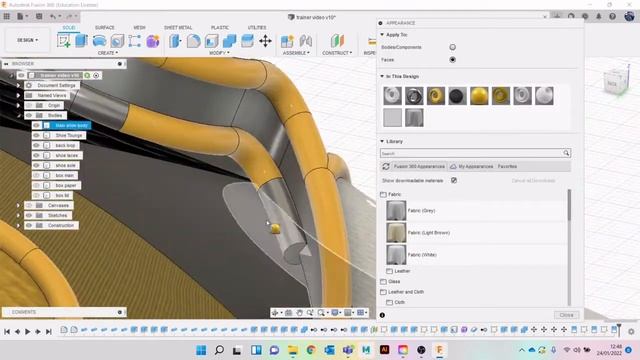Select the Joint tool
The width and height of the screenshot is (640, 360).
pyautogui.click(x=305, y=41)
